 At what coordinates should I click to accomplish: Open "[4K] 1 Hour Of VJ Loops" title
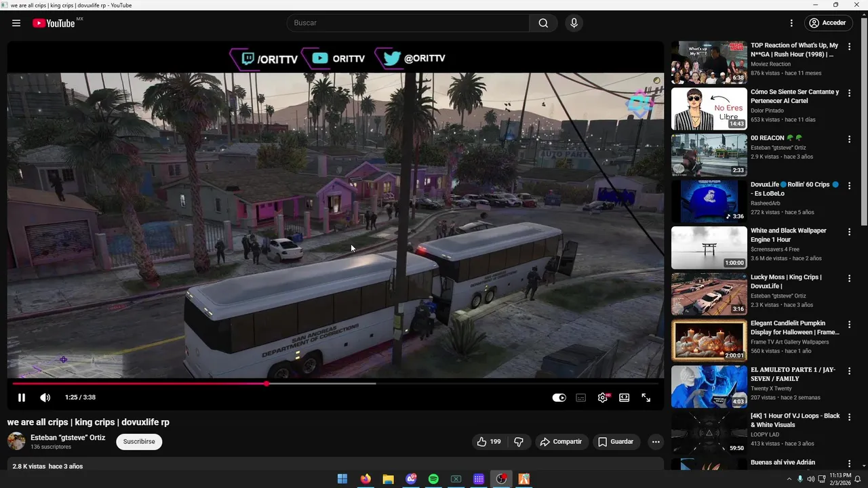pyautogui.click(x=795, y=420)
